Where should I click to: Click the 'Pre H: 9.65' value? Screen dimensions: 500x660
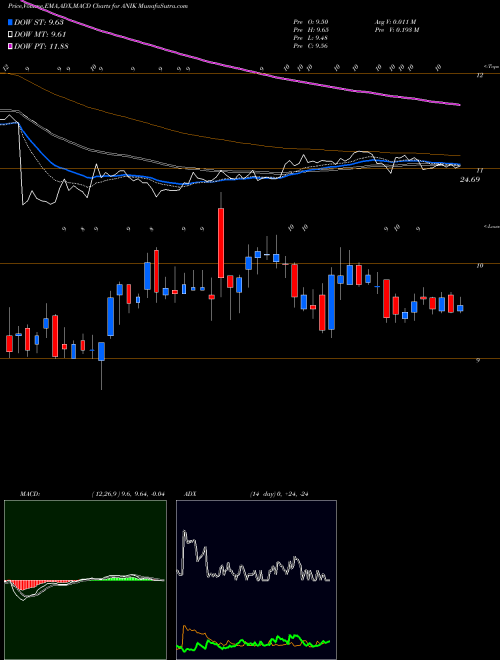point(311,30)
